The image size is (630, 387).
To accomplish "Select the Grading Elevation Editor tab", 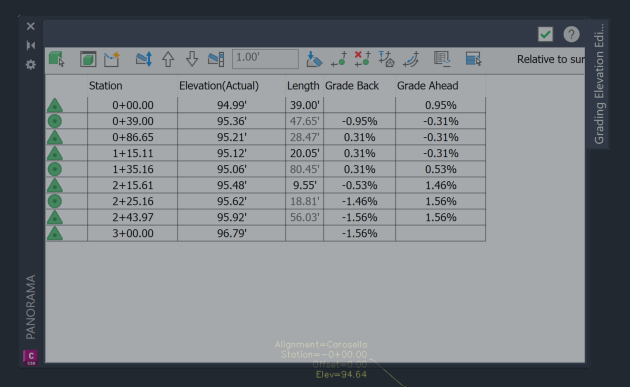I will coord(599,84).
